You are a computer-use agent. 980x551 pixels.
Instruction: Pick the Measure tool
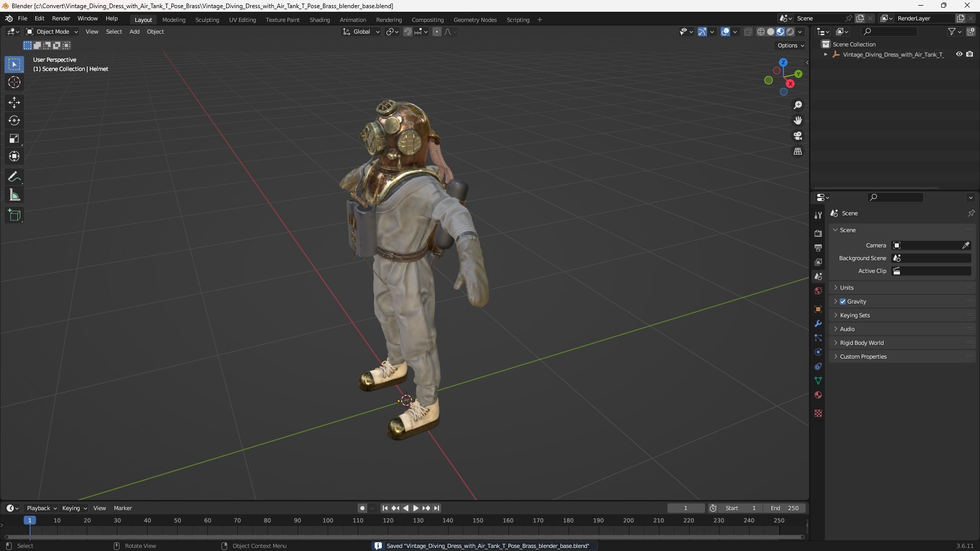tap(14, 195)
